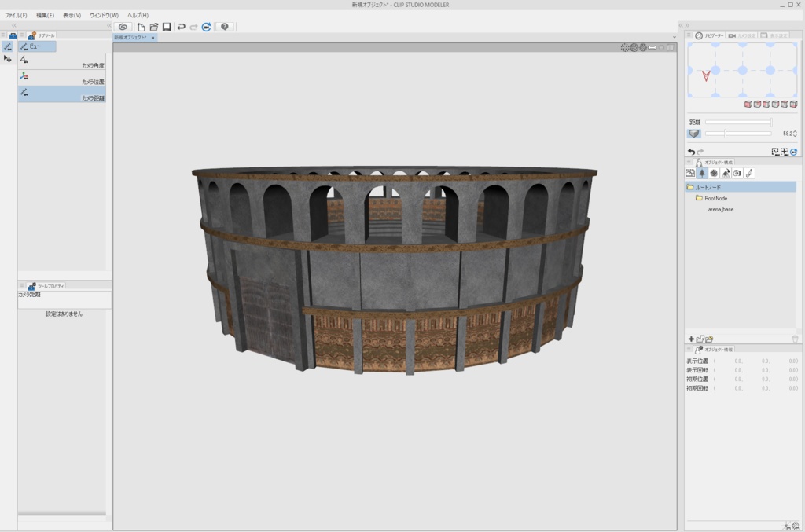
Task: Click the plus icon to add a new node
Action: click(691, 339)
